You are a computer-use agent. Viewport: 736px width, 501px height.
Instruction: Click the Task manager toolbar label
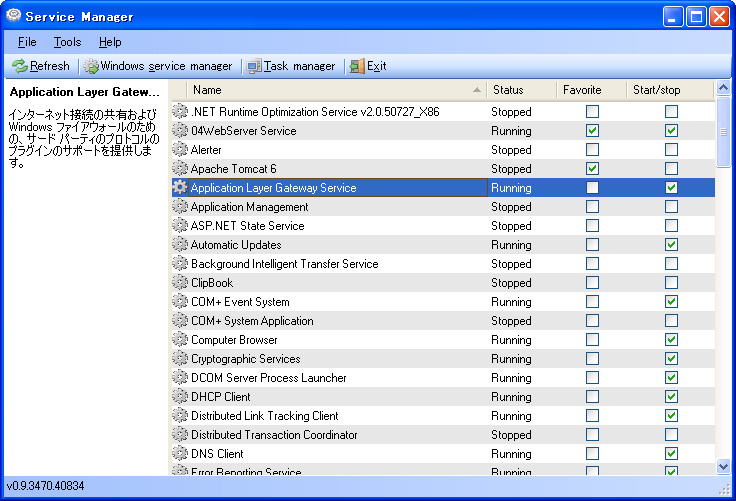point(299,66)
